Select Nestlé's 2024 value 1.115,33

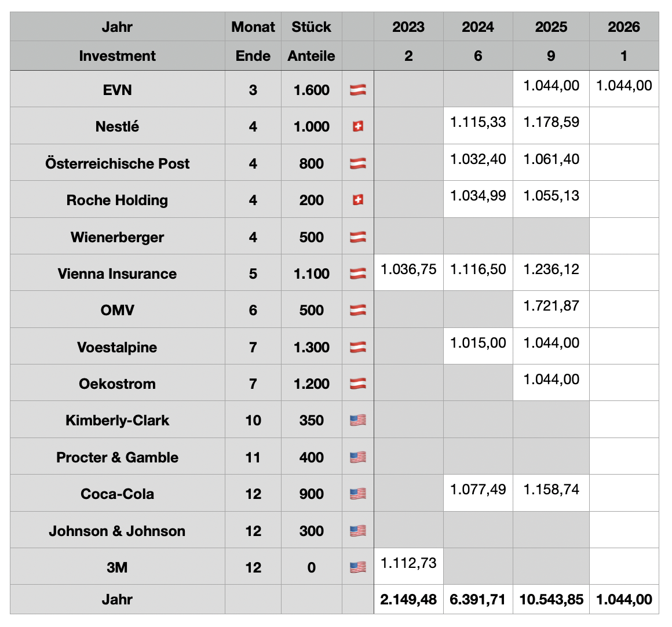click(478, 122)
